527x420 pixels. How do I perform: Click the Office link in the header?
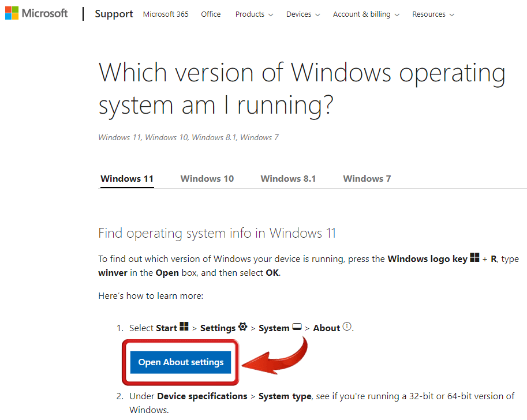(211, 14)
